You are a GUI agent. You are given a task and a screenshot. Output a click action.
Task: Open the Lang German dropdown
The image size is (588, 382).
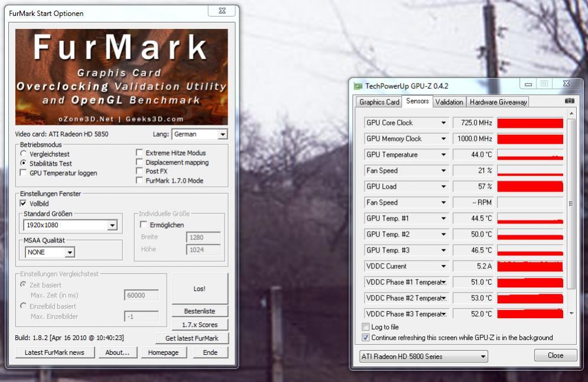tap(222, 134)
